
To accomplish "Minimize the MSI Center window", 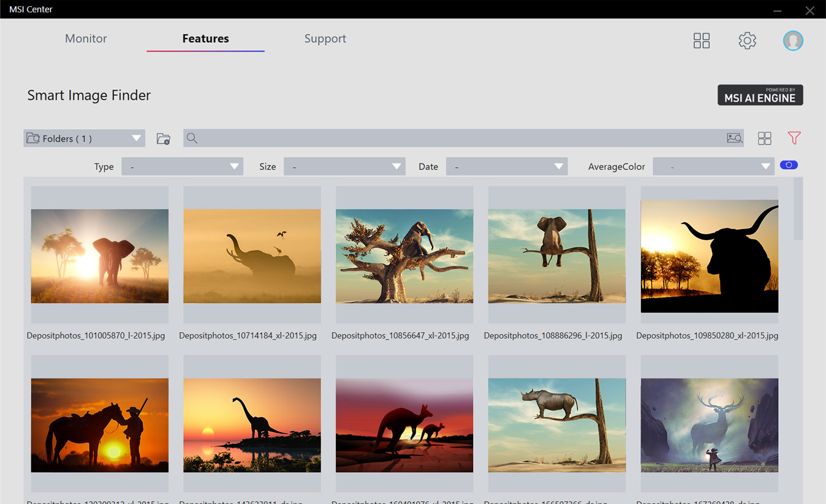I will coord(778,10).
